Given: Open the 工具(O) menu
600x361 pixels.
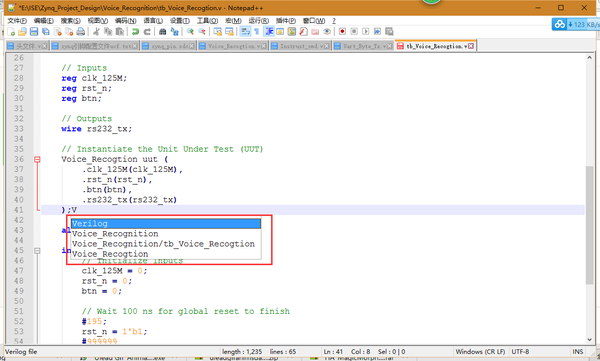Looking at the screenshot, I should 207,21.
